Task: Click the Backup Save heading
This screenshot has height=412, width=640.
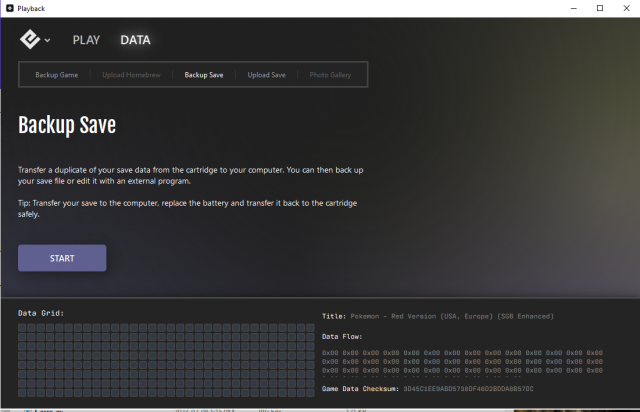Action: tap(67, 126)
